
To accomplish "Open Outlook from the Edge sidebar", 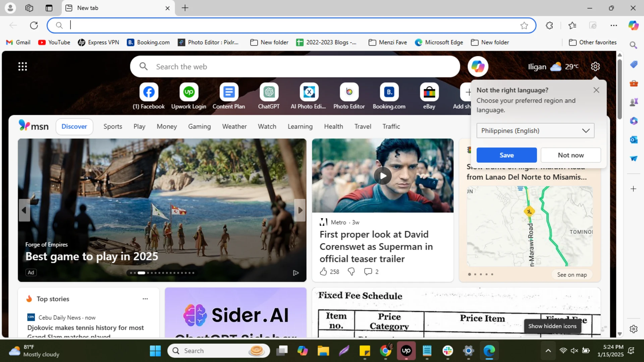I will [634, 140].
